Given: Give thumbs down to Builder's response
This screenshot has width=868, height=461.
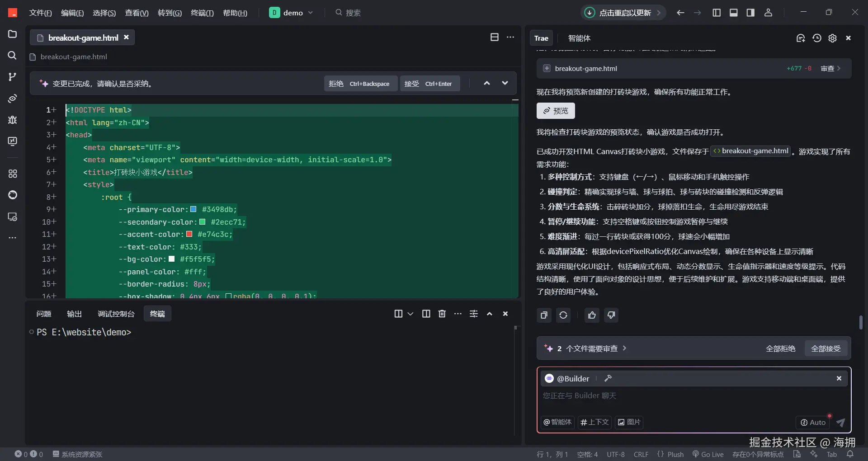Looking at the screenshot, I should (x=611, y=315).
